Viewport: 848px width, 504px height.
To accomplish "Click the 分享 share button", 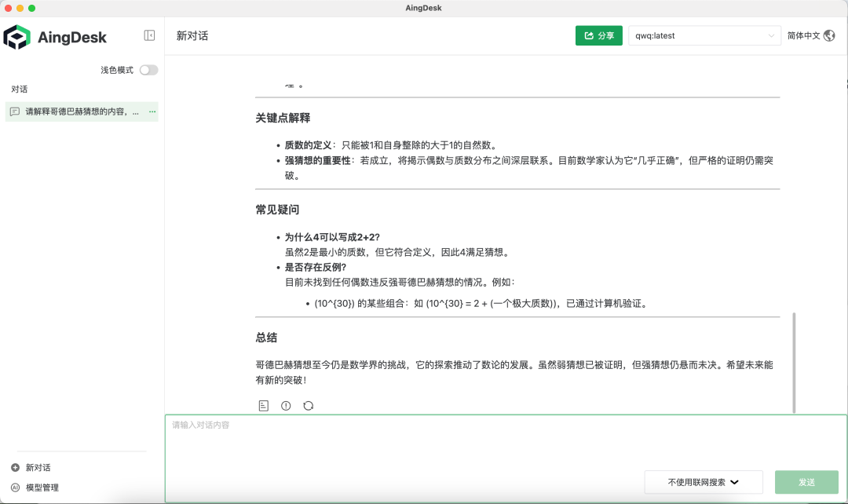I will [598, 35].
